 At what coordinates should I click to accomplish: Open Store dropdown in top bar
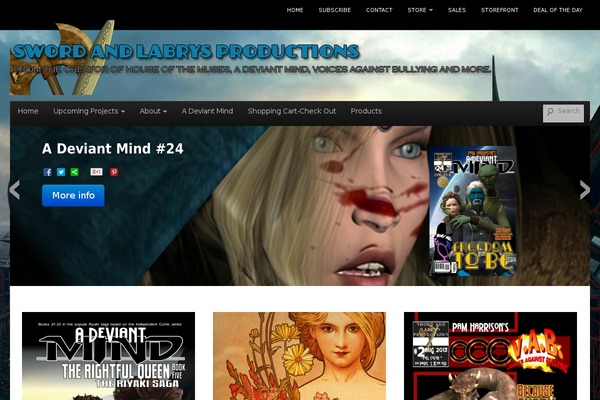coord(420,10)
